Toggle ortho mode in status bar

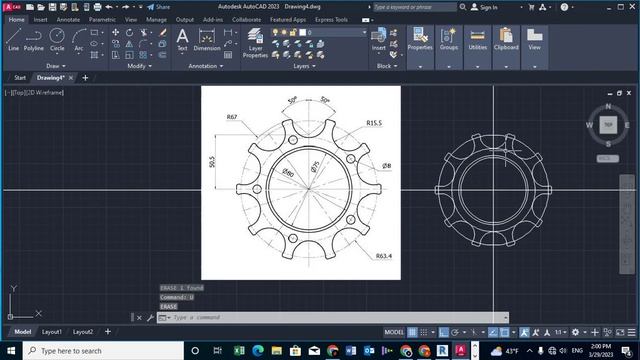click(444, 332)
